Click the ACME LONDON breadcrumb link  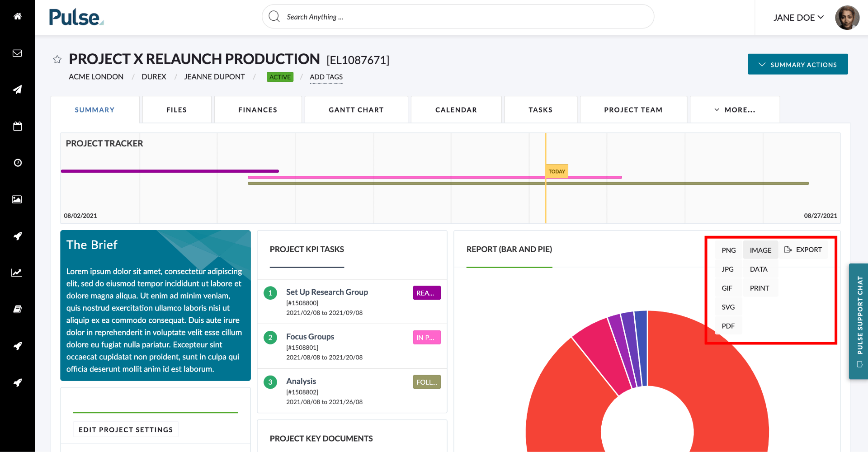coord(96,77)
